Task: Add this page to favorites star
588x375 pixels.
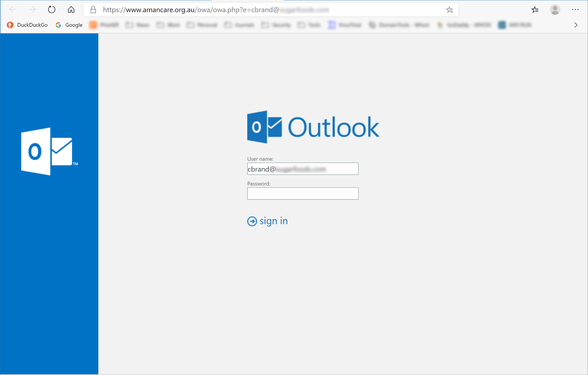Action: pyautogui.click(x=449, y=10)
